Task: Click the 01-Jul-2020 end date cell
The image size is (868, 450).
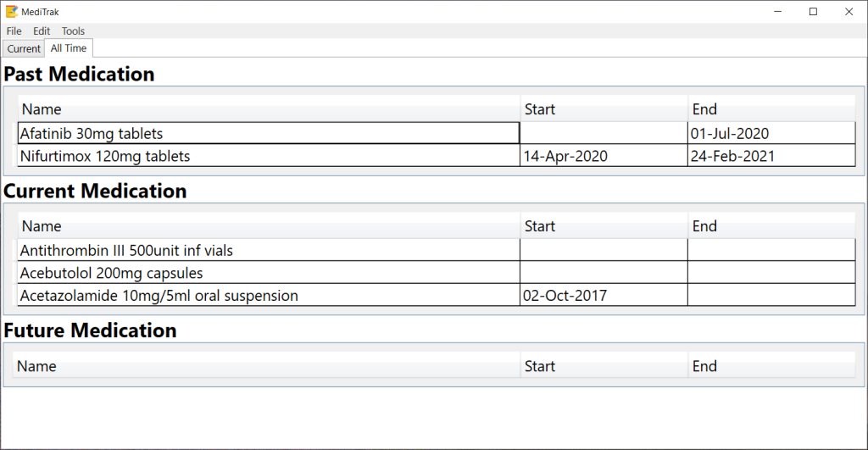Action: (771, 133)
